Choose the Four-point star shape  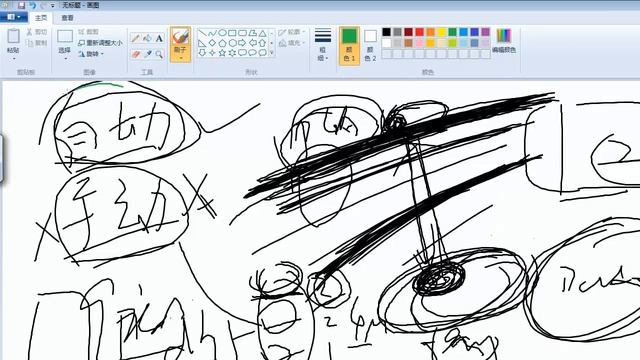212,53
